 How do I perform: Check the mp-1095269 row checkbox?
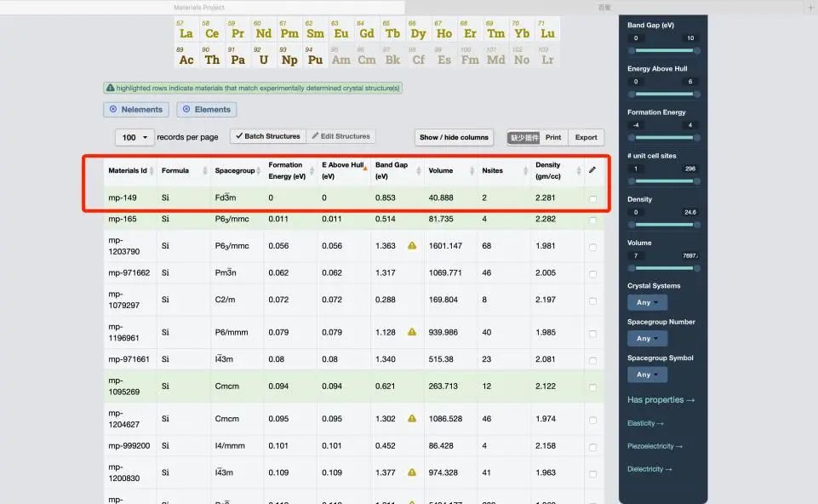point(592,387)
